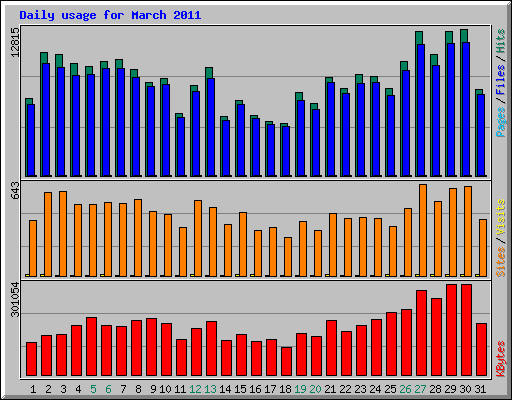The width and height of the screenshot is (512, 400).
Task: Click day label 5 in green
Action: pyautogui.click(x=93, y=389)
